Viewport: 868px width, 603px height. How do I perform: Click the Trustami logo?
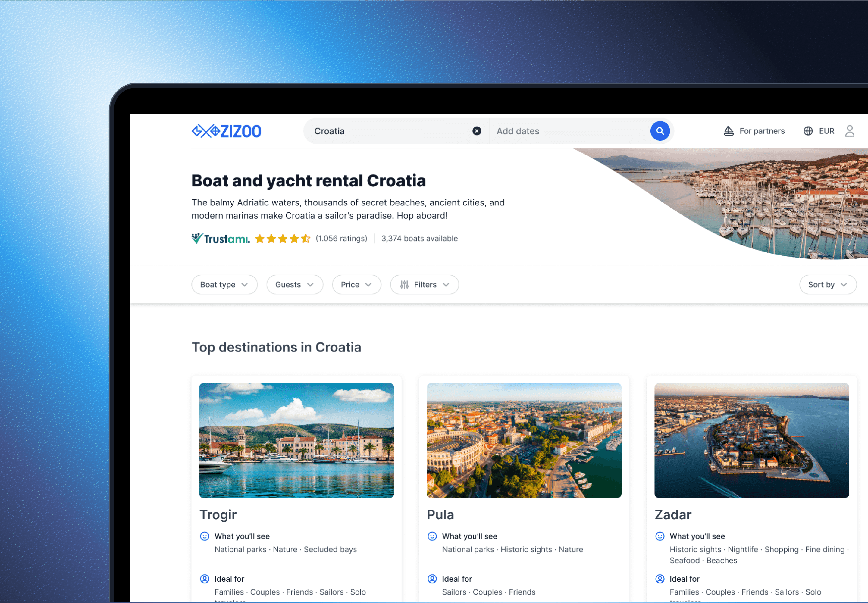[x=221, y=239]
